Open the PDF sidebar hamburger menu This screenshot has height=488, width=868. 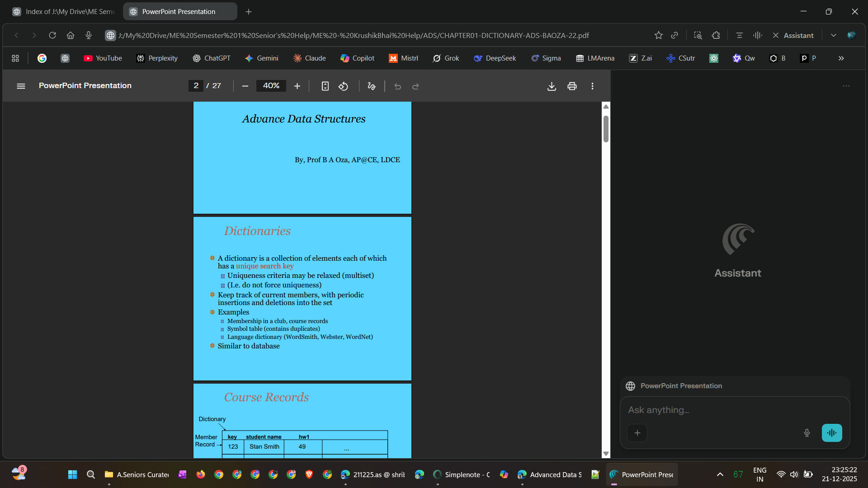coord(21,86)
